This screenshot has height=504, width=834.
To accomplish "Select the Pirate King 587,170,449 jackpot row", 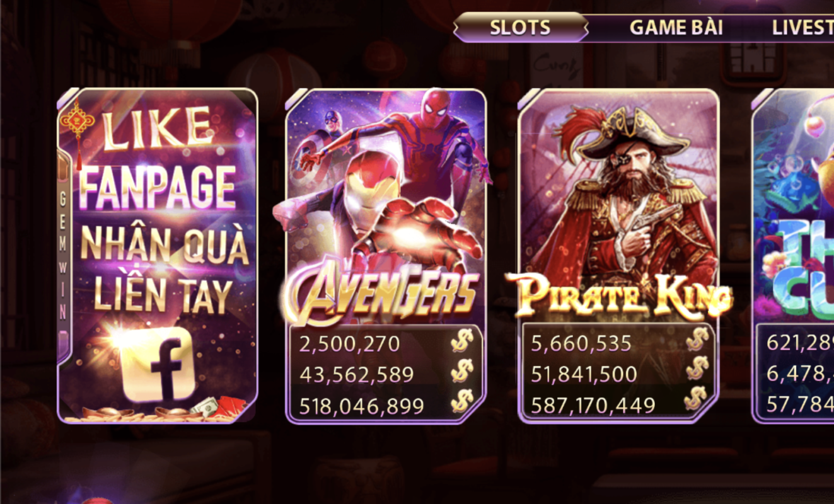I will 619,404.
